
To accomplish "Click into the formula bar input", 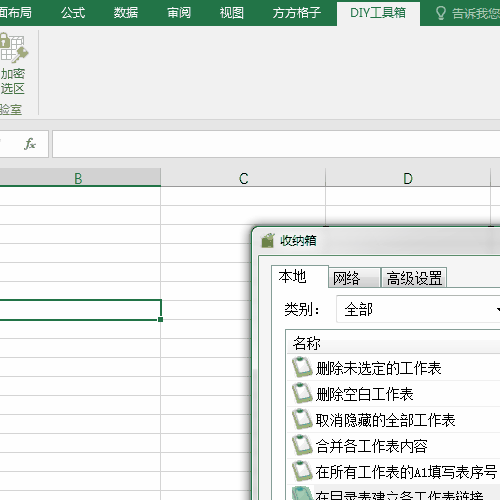I will click(x=276, y=144).
